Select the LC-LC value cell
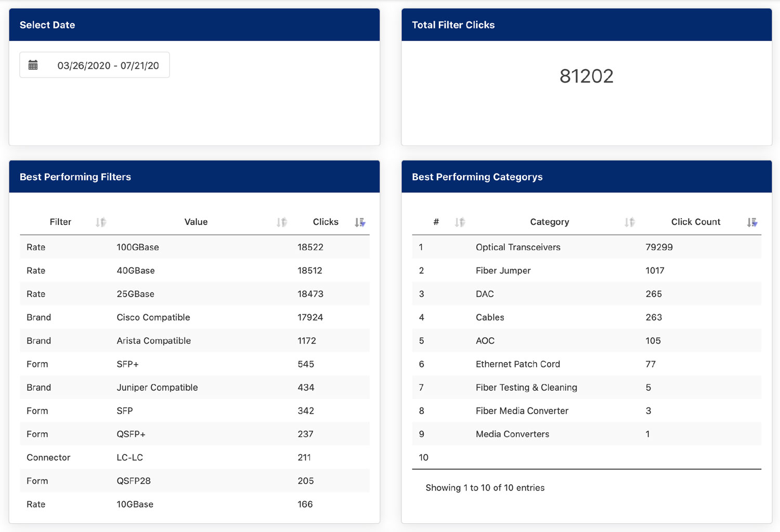This screenshot has width=780, height=532. coord(130,458)
